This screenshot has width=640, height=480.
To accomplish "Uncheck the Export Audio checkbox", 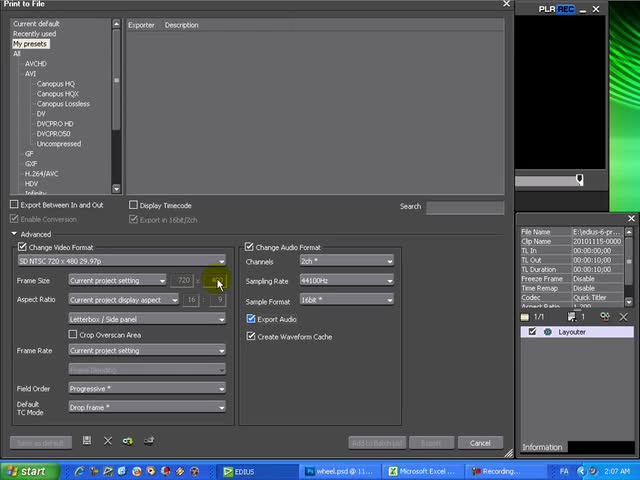I will click(x=251, y=319).
